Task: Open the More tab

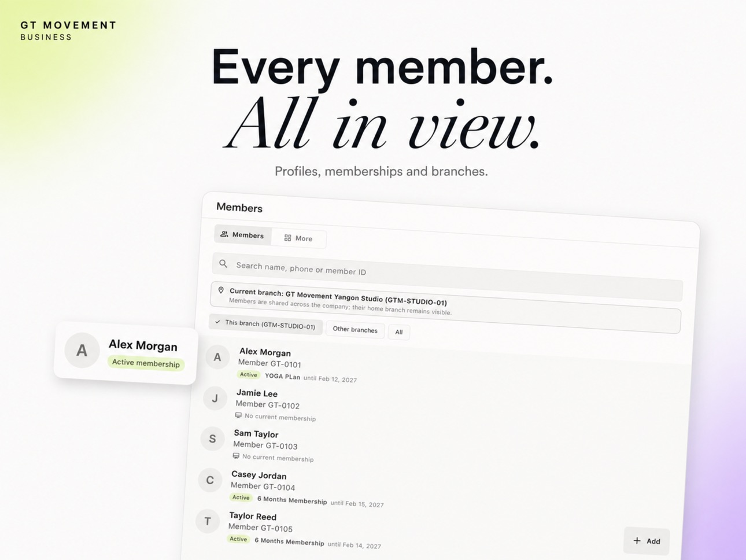Action: point(298,238)
